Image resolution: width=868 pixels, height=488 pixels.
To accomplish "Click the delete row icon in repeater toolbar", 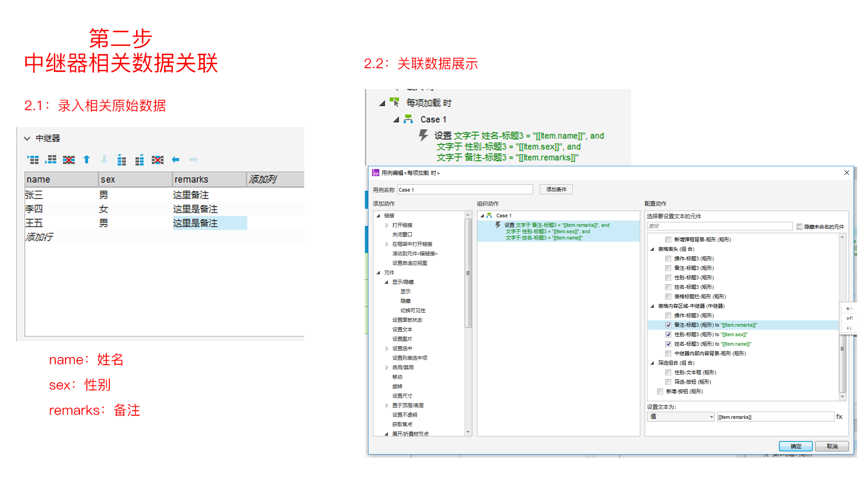I will tap(69, 160).
